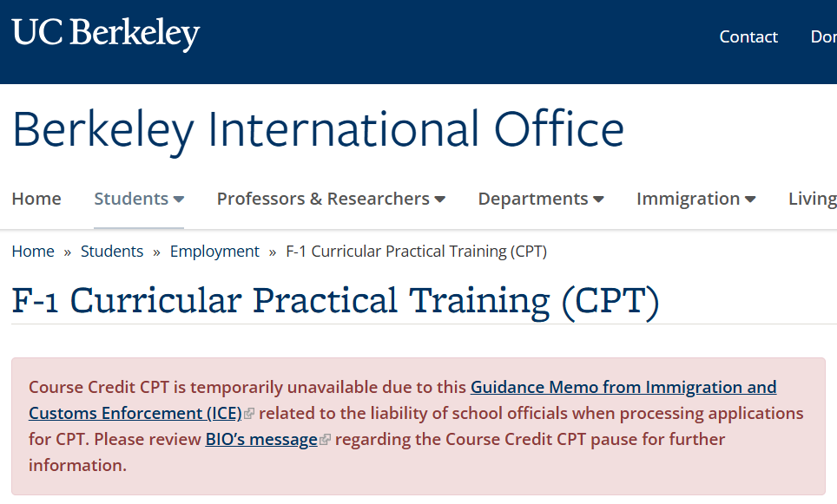This screenshot has height=504, width=837.
Task: Click the Customs Enforcement (ICE) link text
Action: tap(135, 413)
